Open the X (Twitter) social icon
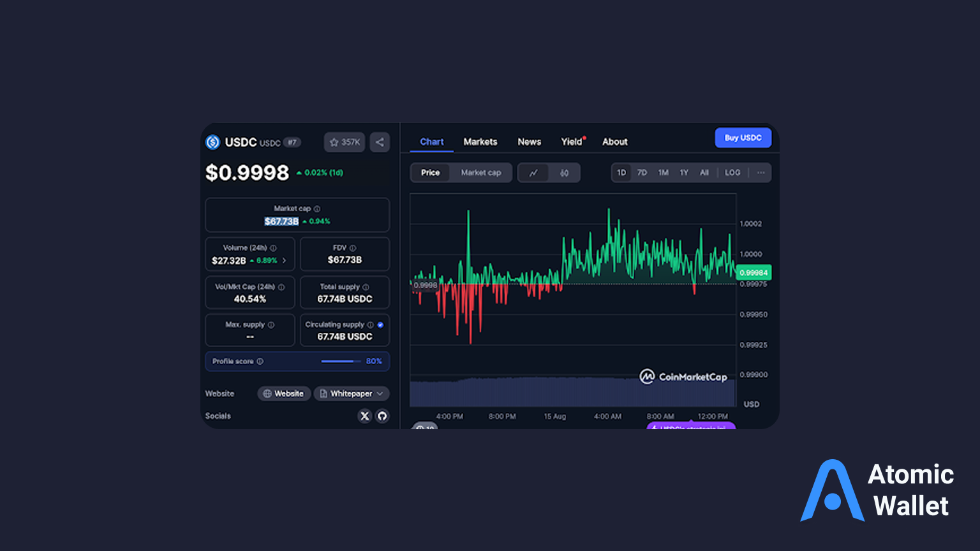The height and width of the screenshot is (551, 980). pos(365,416)
